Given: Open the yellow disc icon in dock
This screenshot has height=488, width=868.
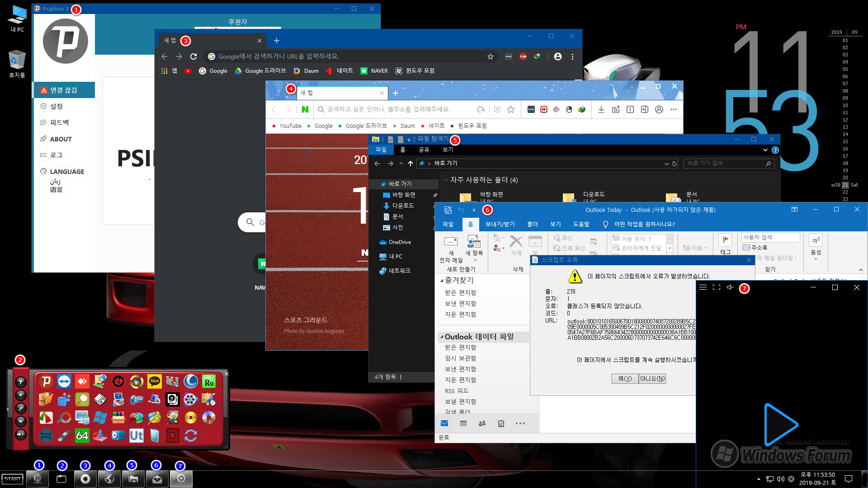Looking at the screenshot, I should (191, 418).
